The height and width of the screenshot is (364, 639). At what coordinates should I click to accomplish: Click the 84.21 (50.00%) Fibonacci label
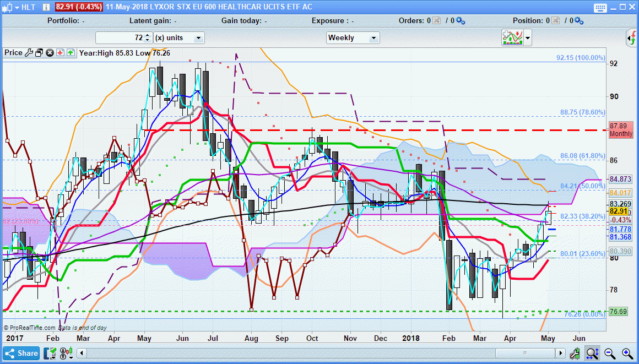click(583, 186)
